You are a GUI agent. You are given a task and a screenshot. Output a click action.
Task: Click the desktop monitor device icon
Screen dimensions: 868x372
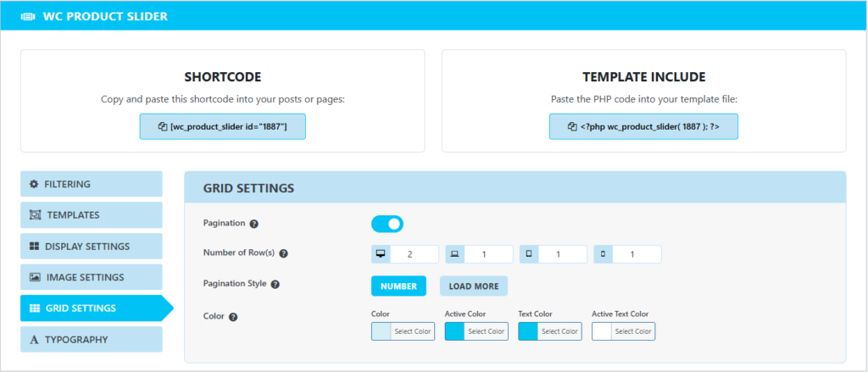coord(381,254)
